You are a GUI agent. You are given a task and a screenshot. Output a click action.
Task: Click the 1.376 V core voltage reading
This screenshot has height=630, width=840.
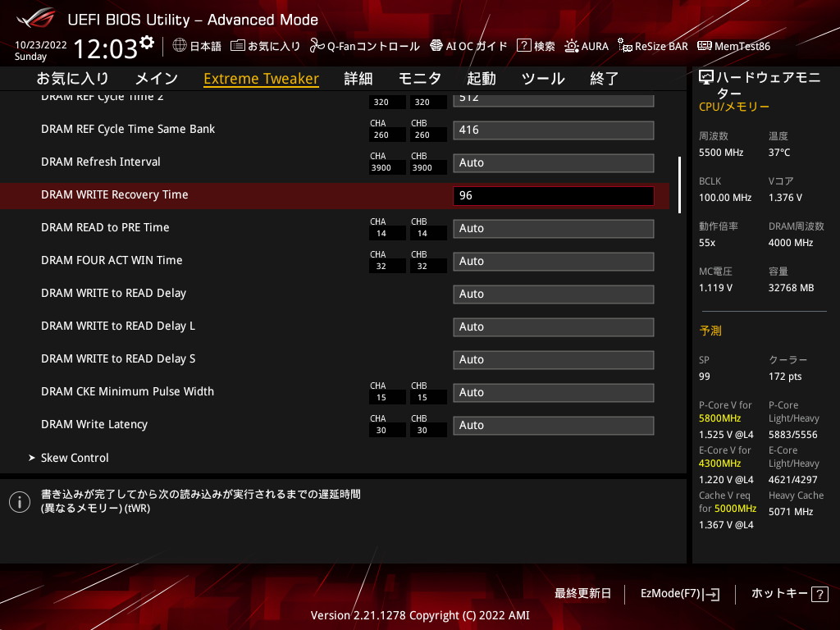point(785,198)
